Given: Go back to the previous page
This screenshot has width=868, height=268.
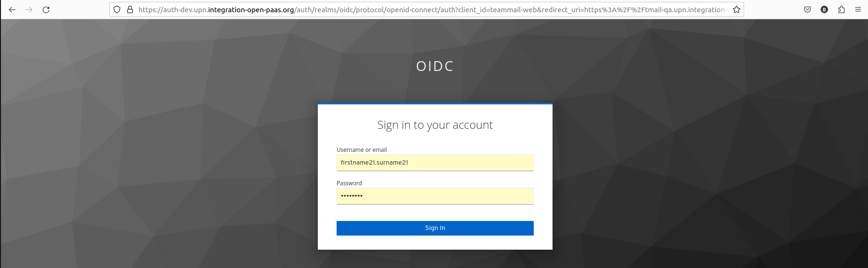Looking at the screenshot, I should (12, 9).
